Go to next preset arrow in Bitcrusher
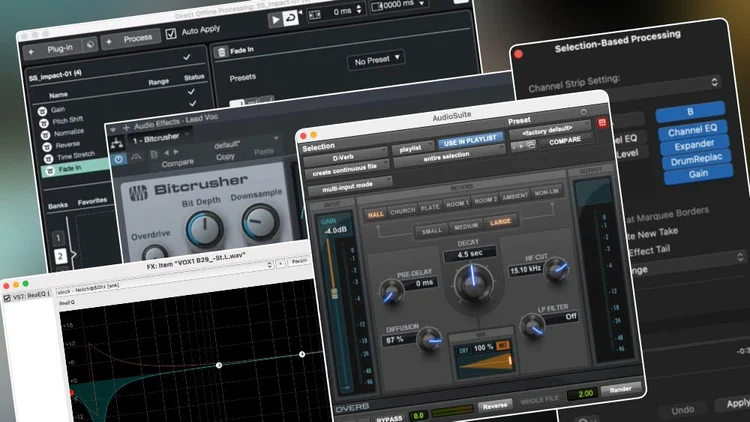 (176, 152)
